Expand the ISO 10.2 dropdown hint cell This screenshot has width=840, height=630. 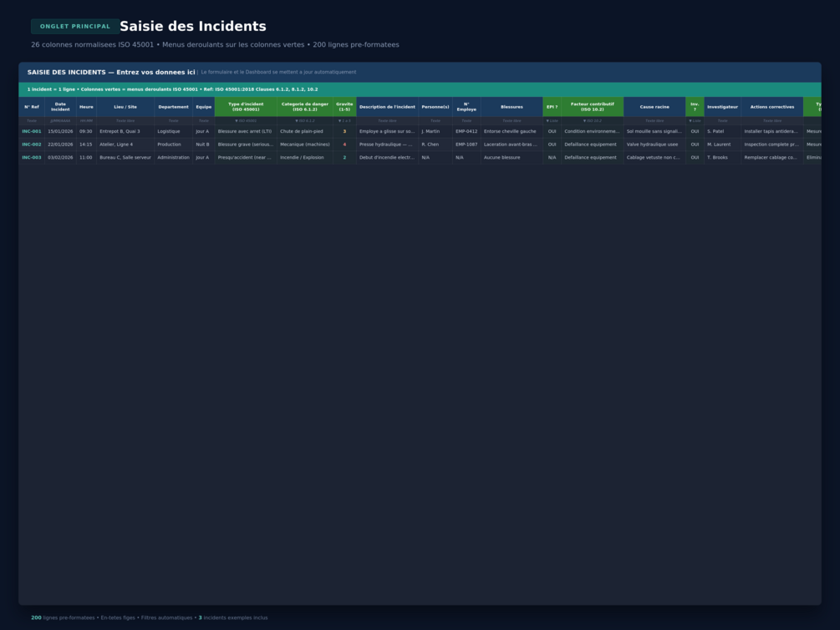coord(592,121)
